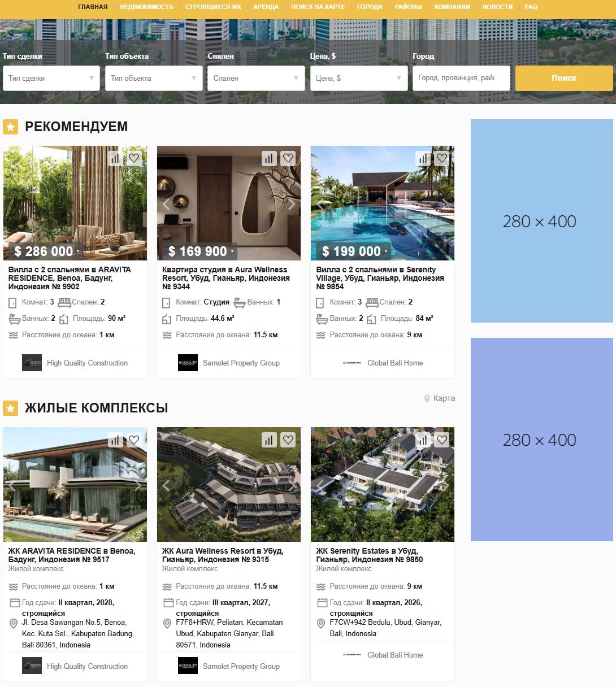
Task: Open the Спален selector
Action: pyautogui.click(x=257, y=78)
